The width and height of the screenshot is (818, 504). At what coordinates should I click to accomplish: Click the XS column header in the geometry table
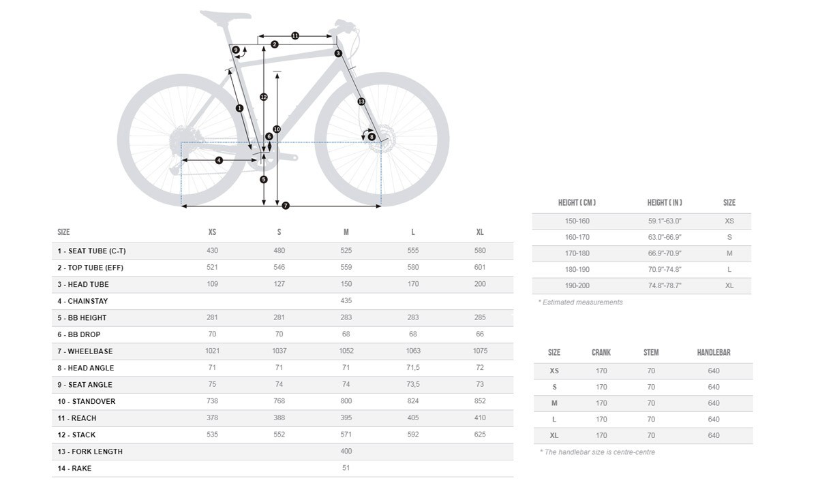tap(212, 232)
